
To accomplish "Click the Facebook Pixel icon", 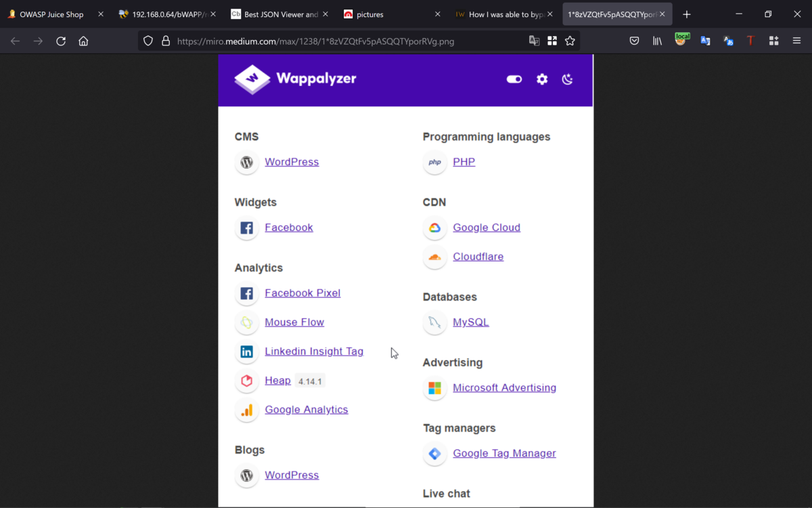I will (247, 293).
